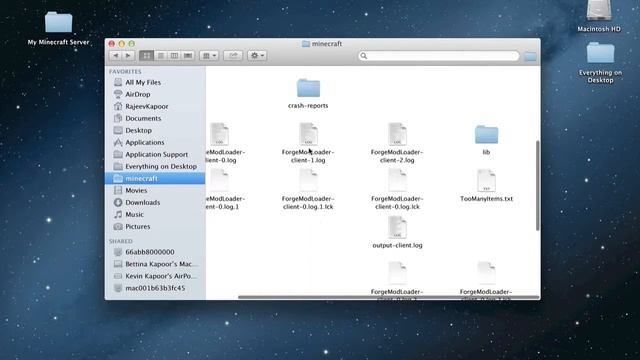
Task: Select the TooManyItems.txt file icon
Action: pyautogui.click(x=486, y=180)
